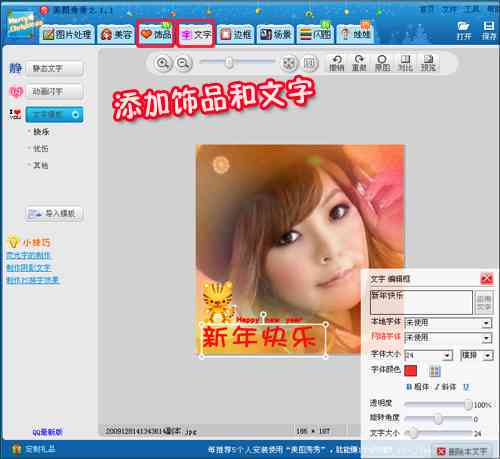Screen dimensions: 500x459
Task: Select the 快乐 template category
Action: (41, 132)
